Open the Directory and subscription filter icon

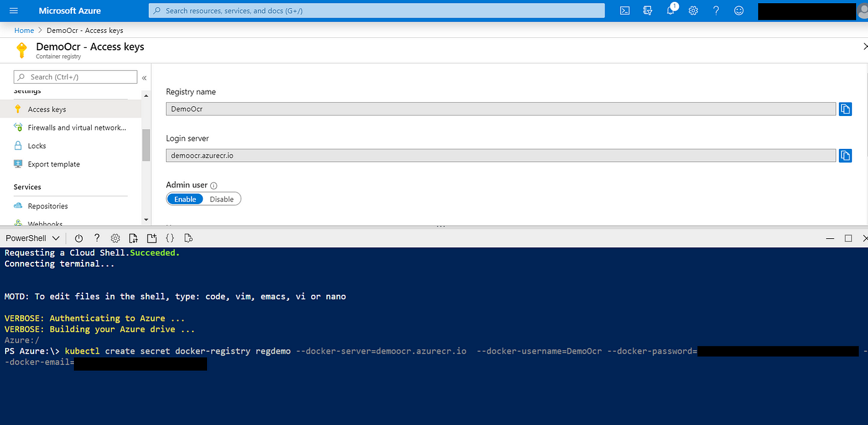pyautogui.click(x=648, y=11)
